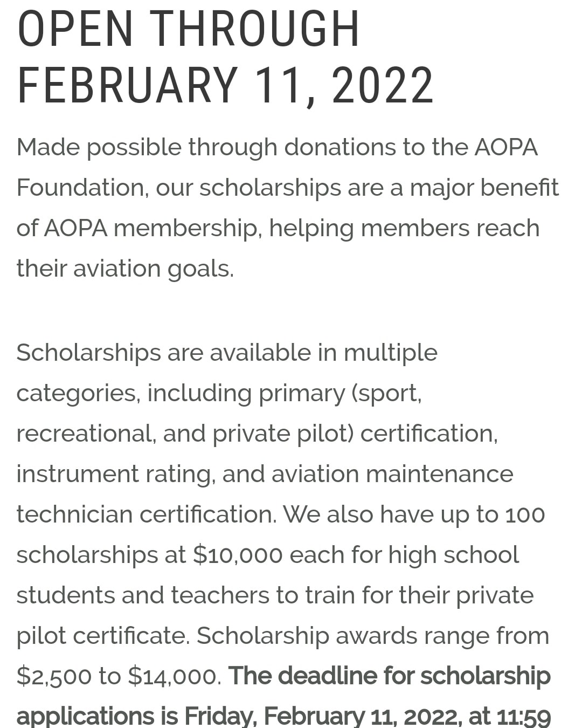Click the phrase "private pilot)"
Viewport: 582px width, 728px height.
283,434
